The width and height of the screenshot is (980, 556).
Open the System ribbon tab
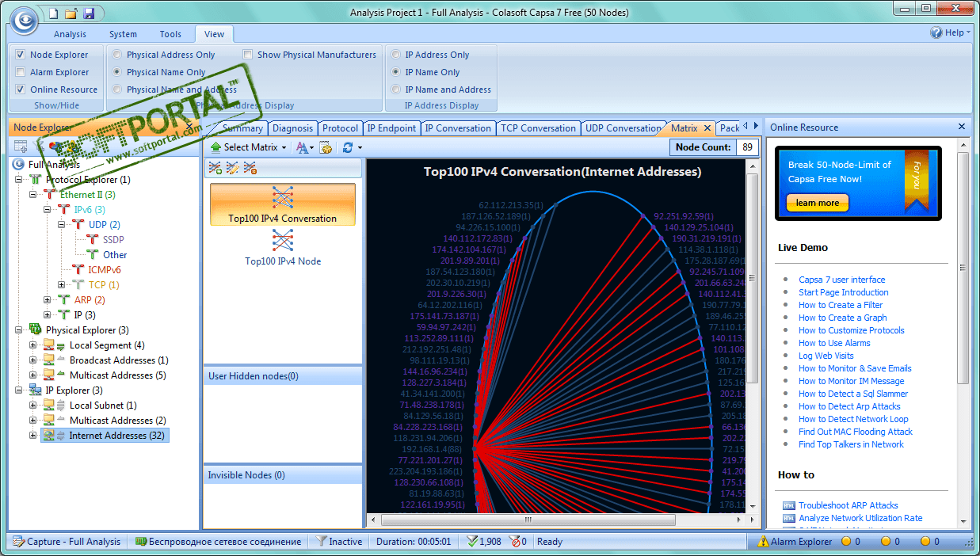(123, 34)
